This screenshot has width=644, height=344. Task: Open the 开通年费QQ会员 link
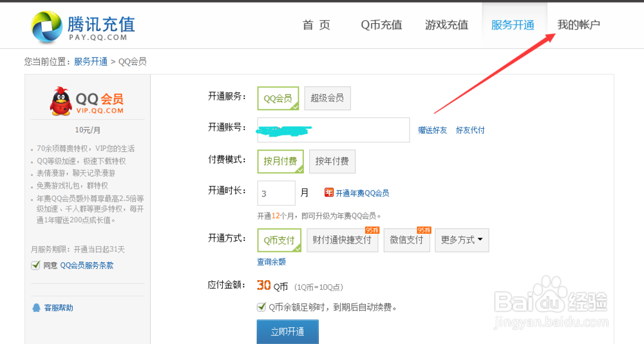(x=362, y=193)
